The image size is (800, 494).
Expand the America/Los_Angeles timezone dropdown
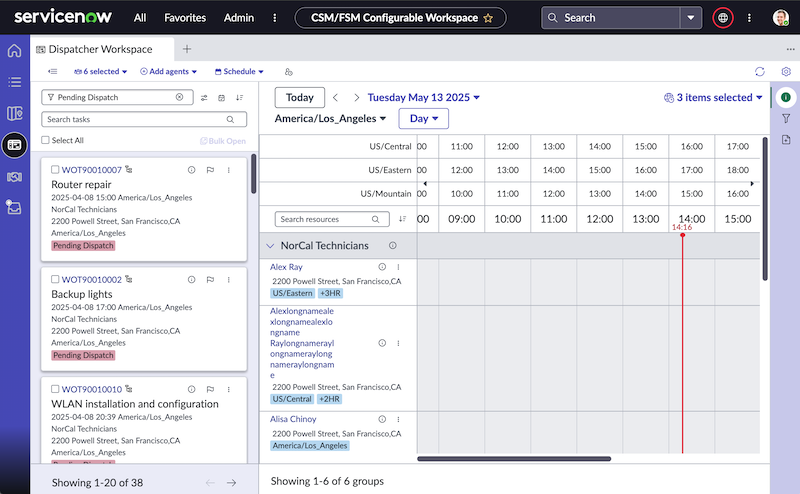tap(330, 118)
